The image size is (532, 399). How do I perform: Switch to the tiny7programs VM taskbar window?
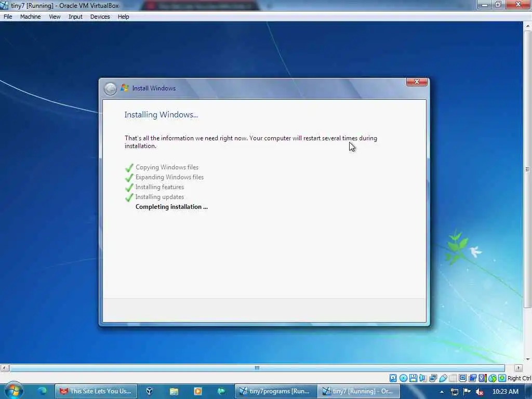[x=275, y=391]
